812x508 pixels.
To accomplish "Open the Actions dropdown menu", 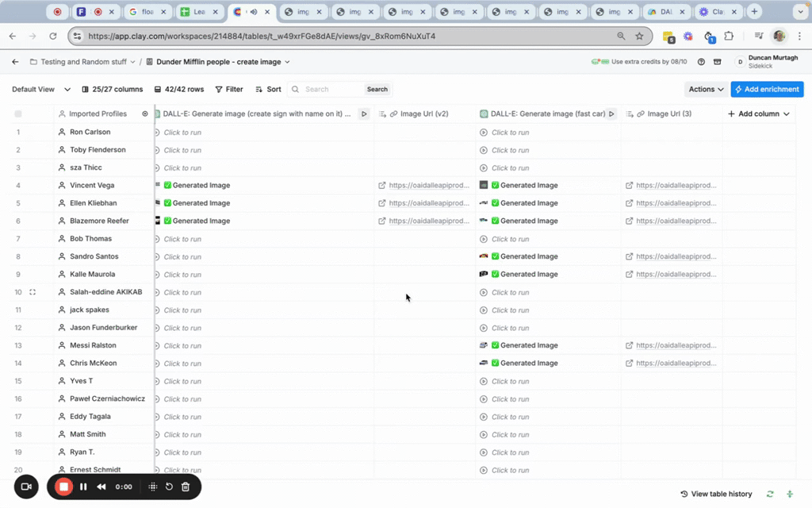I will click(x=706, y=90).
